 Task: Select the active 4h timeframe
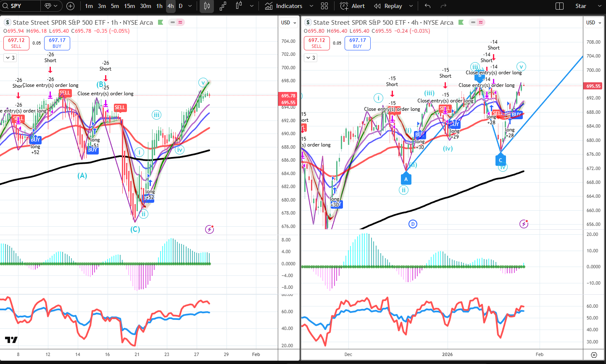(170, 6)
